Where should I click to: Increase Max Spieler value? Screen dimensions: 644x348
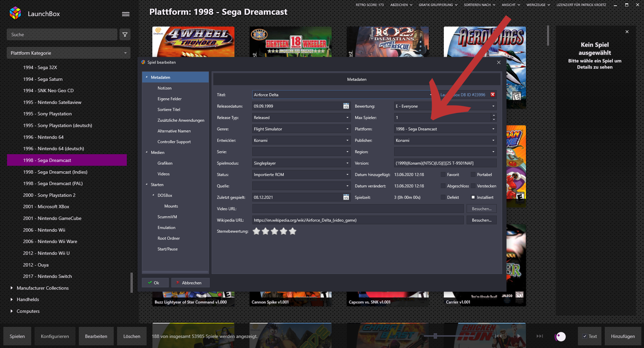coord(494,116)
